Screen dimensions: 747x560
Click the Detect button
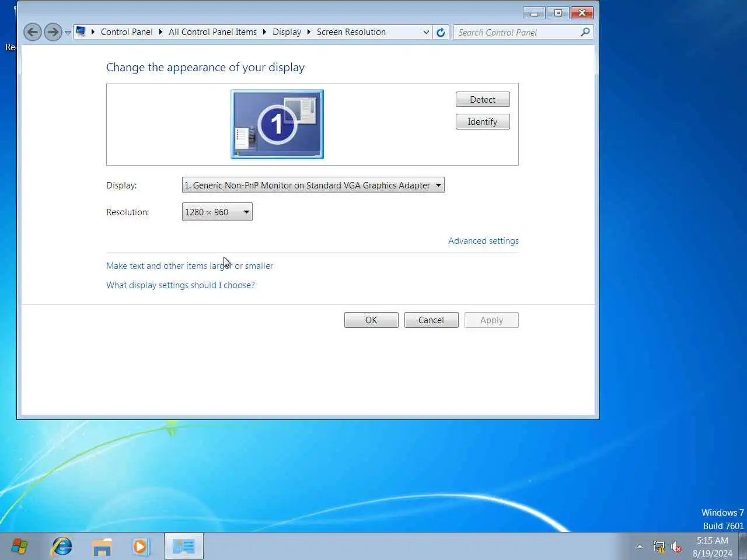tap(483, 100)
